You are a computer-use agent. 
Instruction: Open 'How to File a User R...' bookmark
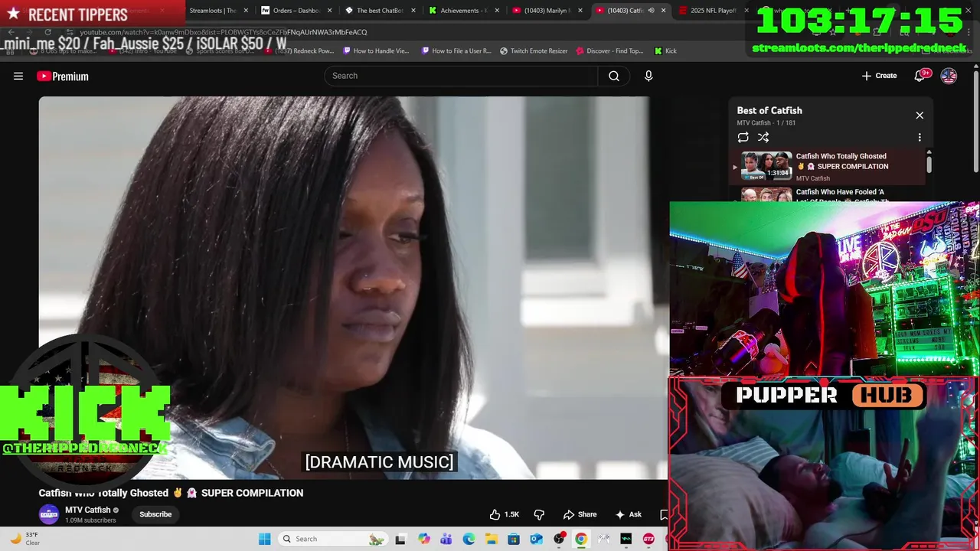click(x=456, y=51)
